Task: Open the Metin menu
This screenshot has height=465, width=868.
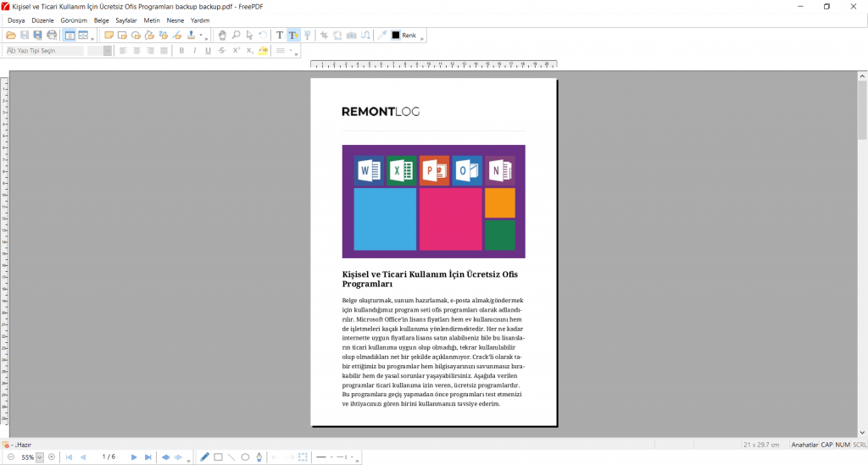Action: [x=152, y=20]
